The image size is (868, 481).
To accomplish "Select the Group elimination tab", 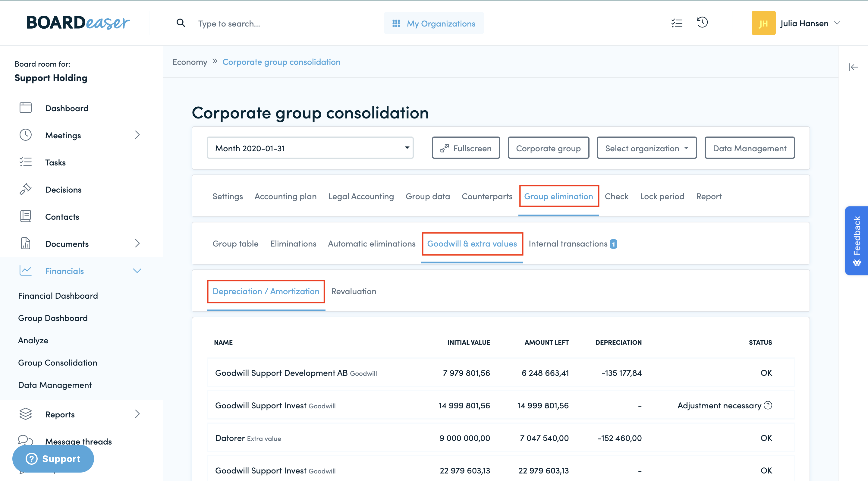I will click(558, 196).
